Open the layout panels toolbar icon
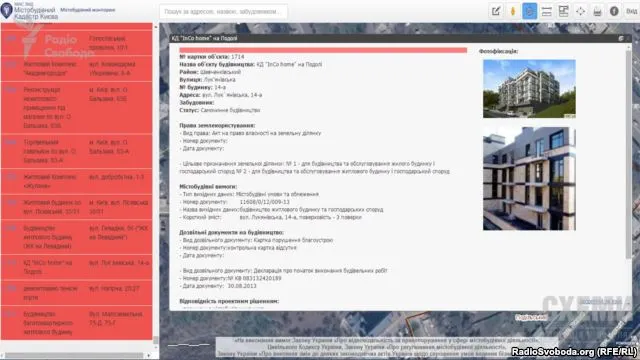The height and width of the screenshot is (360, 640). [563, 11]
